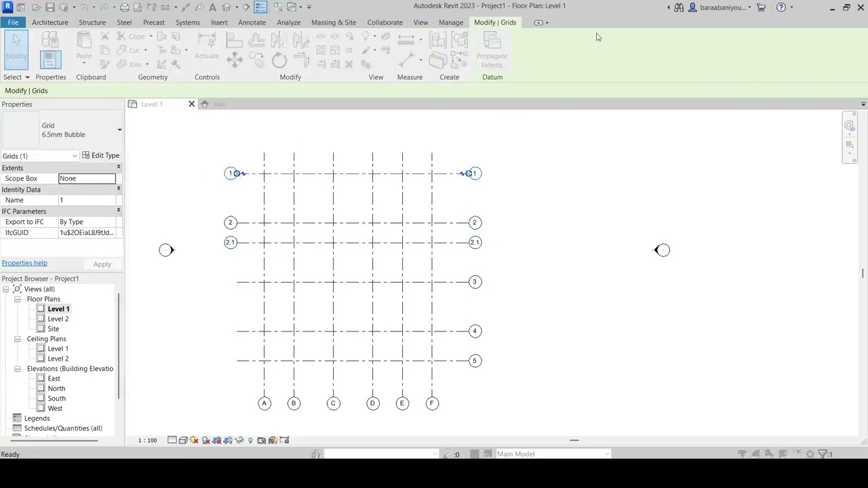
Task: Collapse the Elevations tree node
Action: pyautogui.click(x=18, y=369)
